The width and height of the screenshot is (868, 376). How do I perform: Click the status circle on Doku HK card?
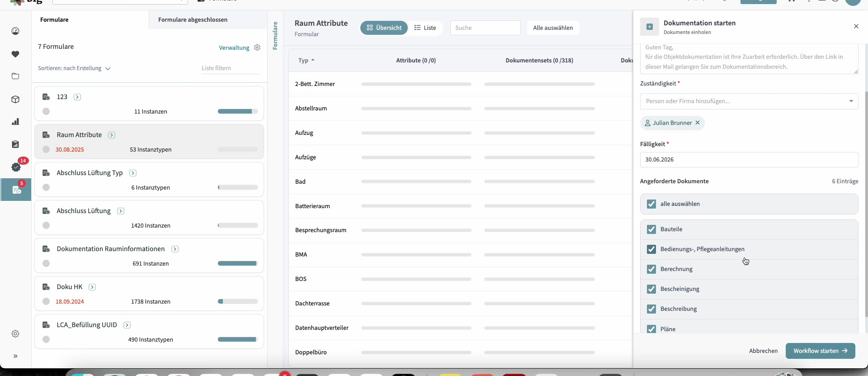[46, 301]
